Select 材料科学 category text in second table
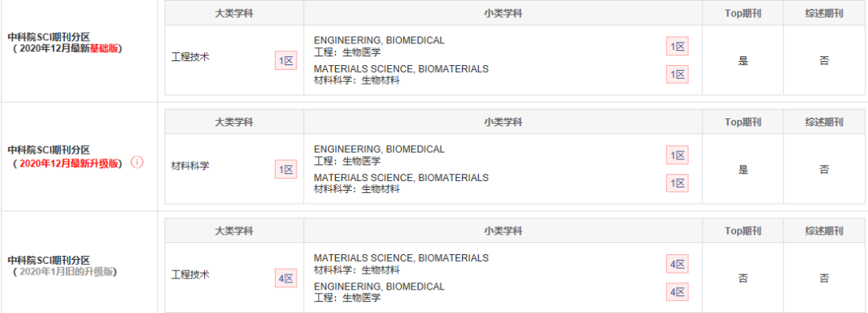 coord(190,165)
